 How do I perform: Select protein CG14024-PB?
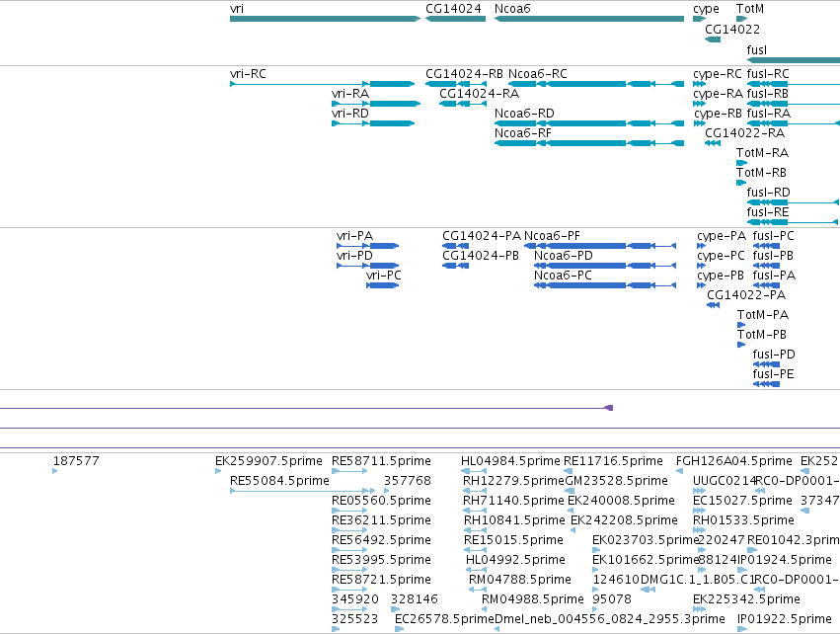(x=455, y=266)
